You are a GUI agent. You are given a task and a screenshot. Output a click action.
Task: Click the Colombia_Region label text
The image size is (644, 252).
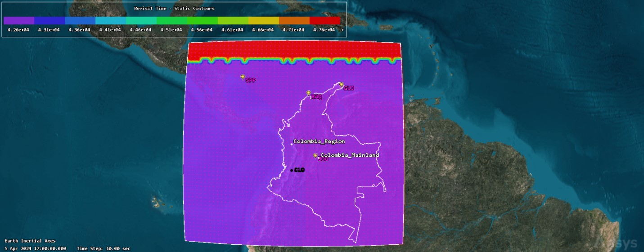coord(319,141)
